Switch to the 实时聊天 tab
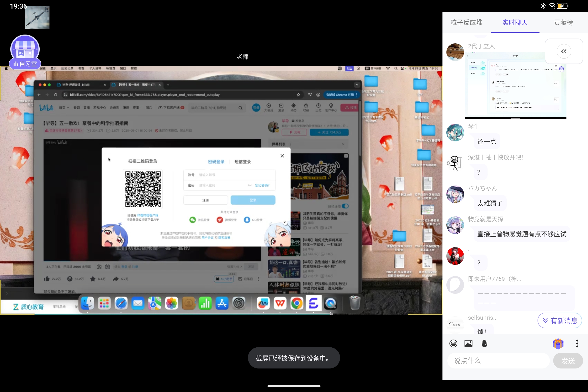The image size is (588, 392). [515, 23]
